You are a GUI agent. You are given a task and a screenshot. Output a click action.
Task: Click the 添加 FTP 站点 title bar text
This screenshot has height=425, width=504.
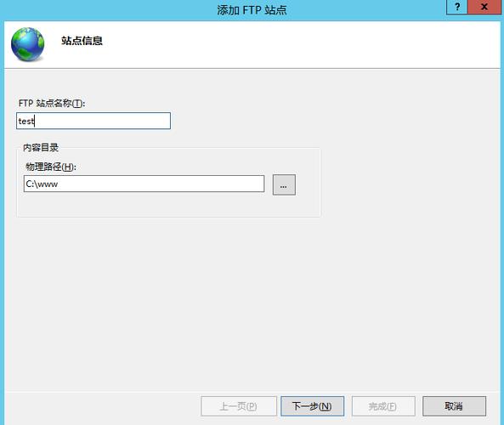coord(252,10)
